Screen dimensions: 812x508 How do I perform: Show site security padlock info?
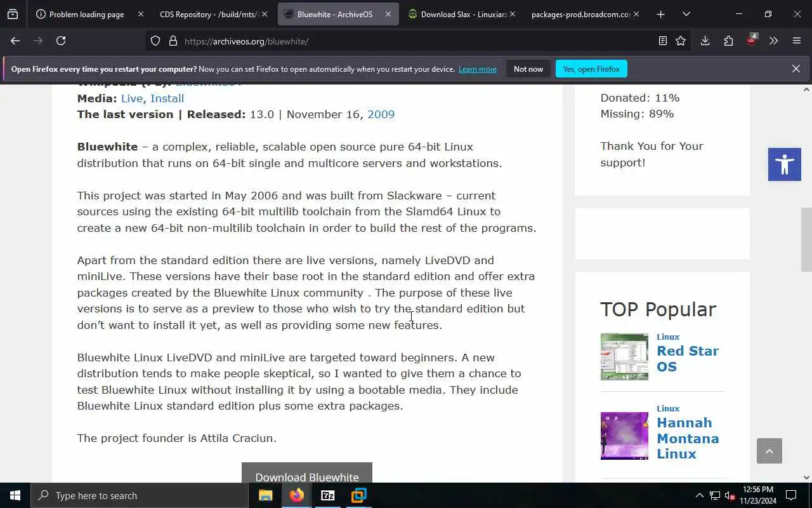(x=173, y=41)
